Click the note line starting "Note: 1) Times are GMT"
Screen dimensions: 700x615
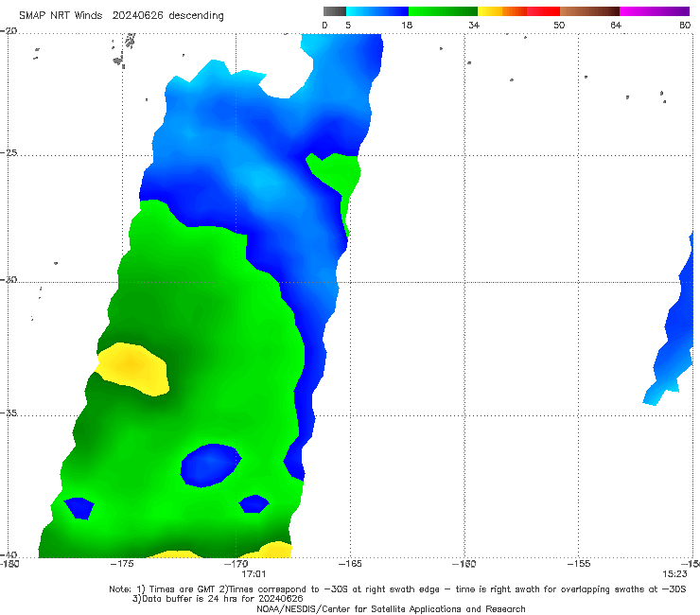click(397, 589)
